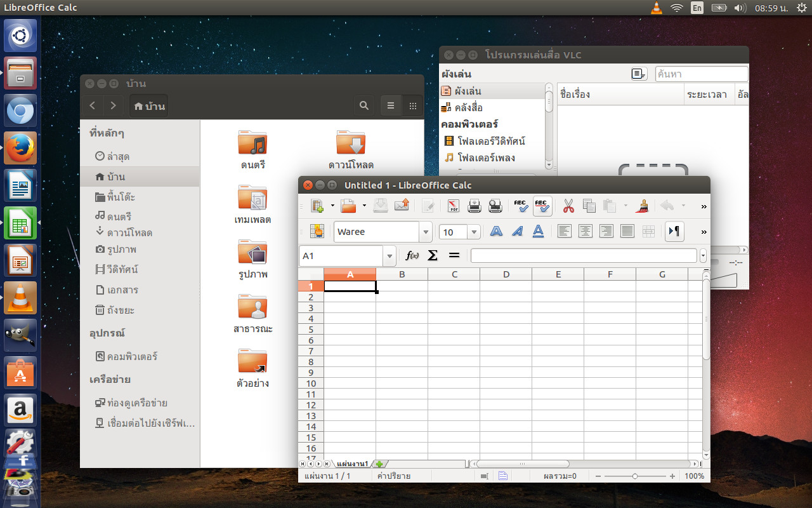Viewport: 812px width, 508px height.
Task: Send document as e-mail icon in Calc
Action: coord(402,206)
